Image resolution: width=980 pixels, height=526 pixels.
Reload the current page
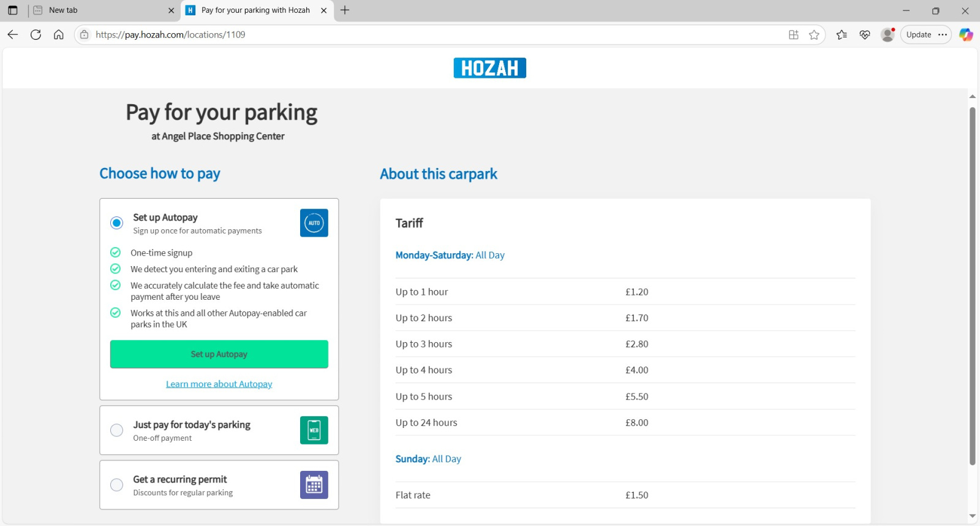pyautogui.click(x=36, y=35)
